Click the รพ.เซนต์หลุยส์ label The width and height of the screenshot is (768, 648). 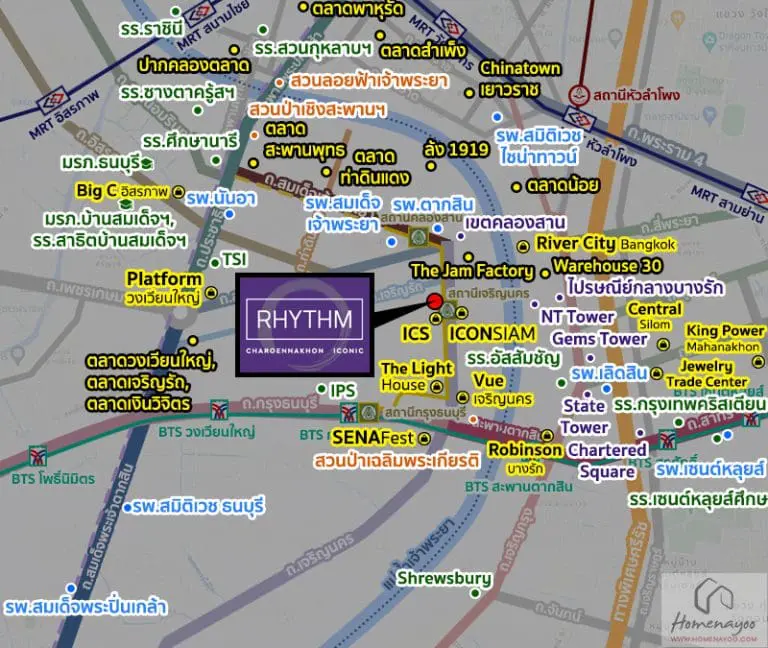click(710, 469)
